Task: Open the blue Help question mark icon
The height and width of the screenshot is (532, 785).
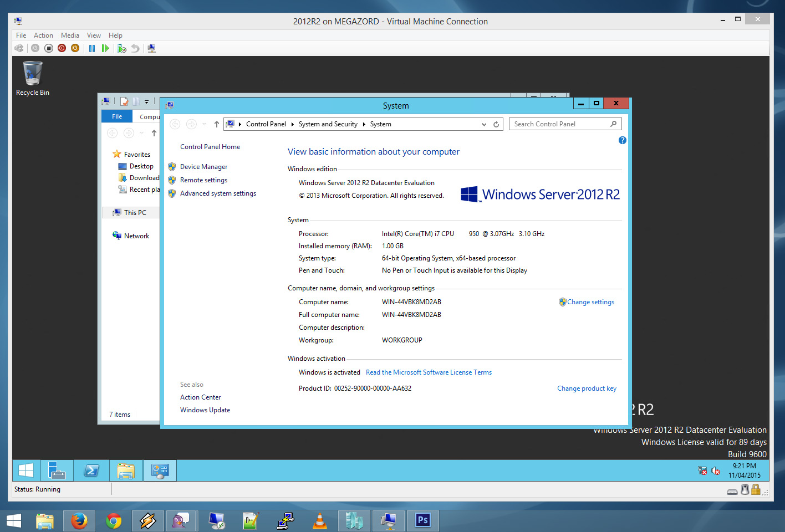Action: [x=623, y=140]
